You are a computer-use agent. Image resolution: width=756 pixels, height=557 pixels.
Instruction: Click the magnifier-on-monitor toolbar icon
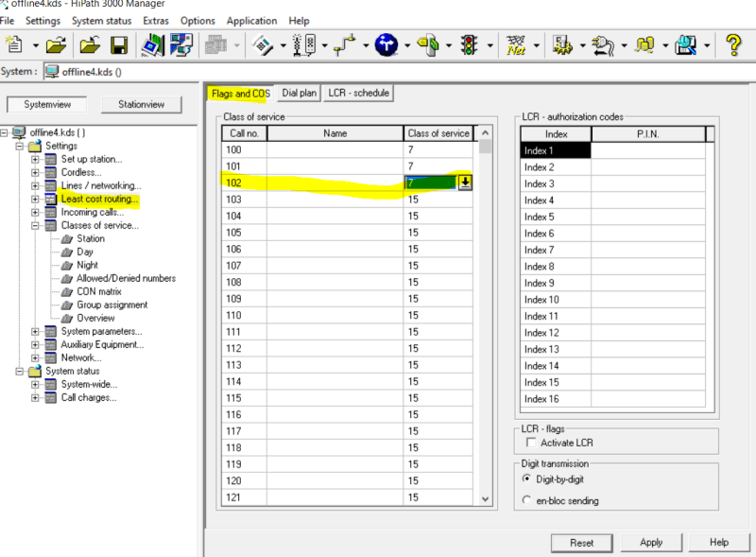click(x=686, y=44)
